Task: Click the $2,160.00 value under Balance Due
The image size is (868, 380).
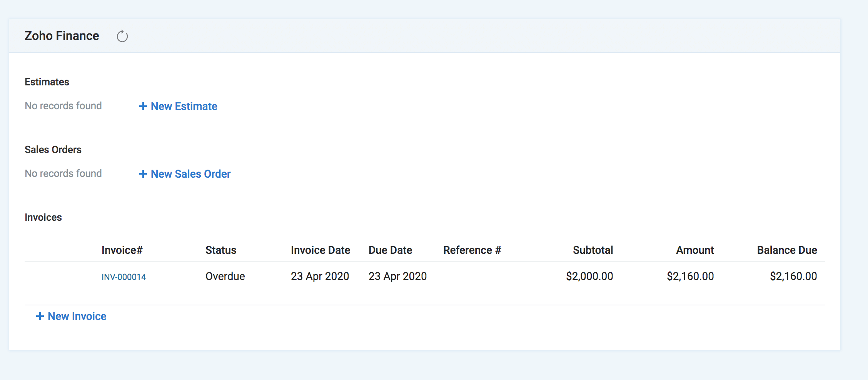Action: pyautogui.click(x=793, y=276)
